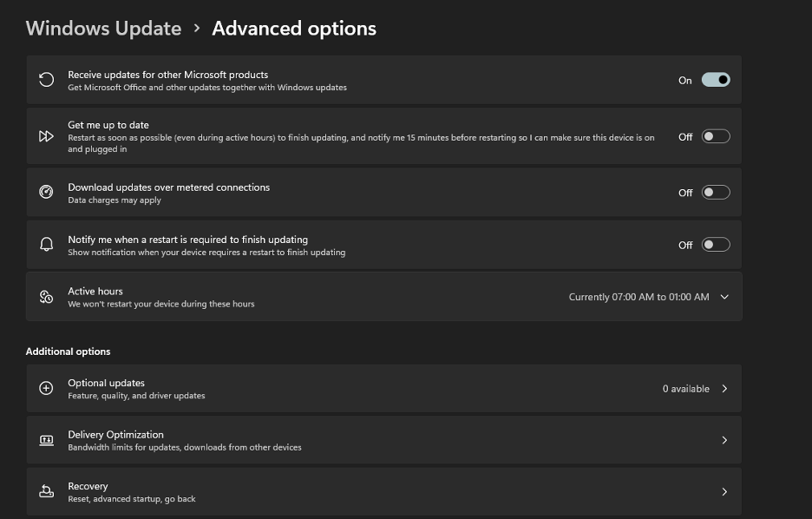Image resolution: width=812 pixels, height=519 pixels.
Task: Open Recovery options via the right chevron
Action: coord(724,491)
